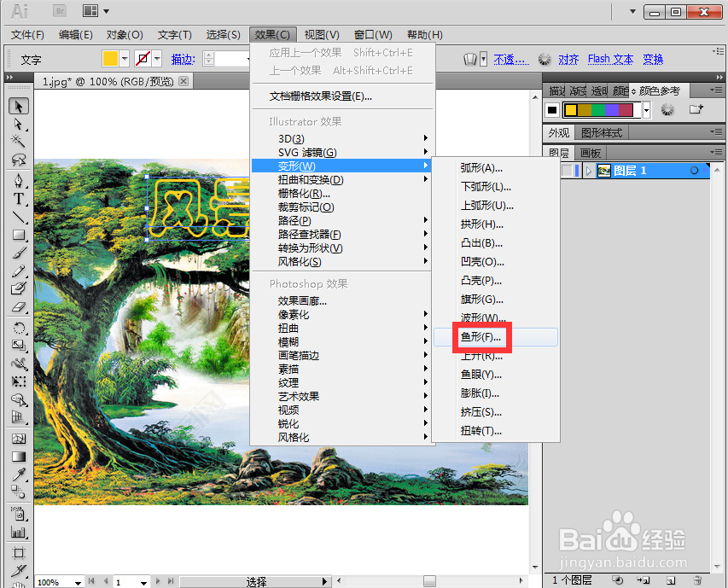Image resolution: width=728 pixels, height=588 pixels.
Task: Select the Column Graph tool
Action: tap(19, 532)
